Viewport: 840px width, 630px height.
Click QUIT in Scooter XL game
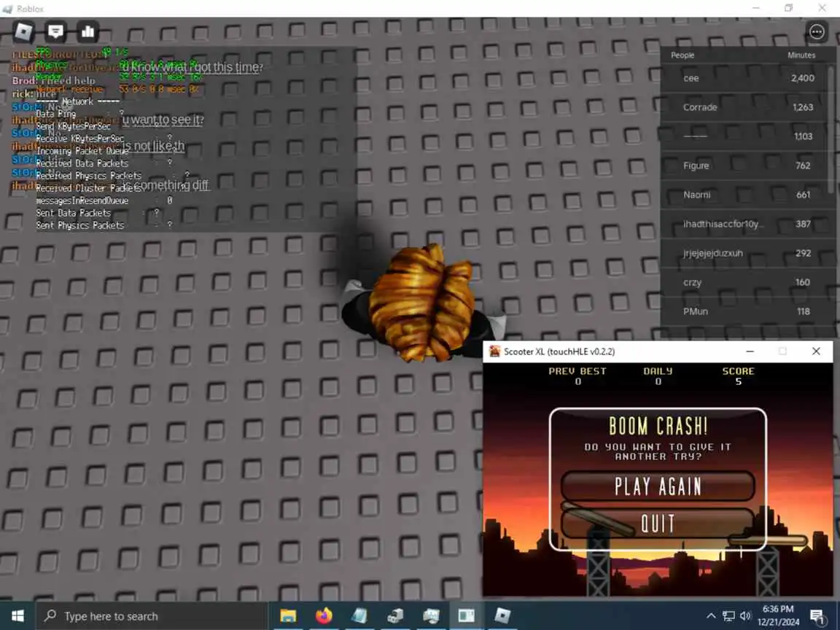(x=658, y=524)
